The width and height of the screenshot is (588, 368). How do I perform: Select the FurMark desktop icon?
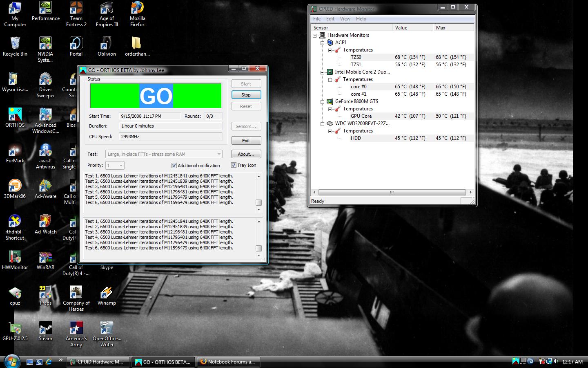(15, 153)
